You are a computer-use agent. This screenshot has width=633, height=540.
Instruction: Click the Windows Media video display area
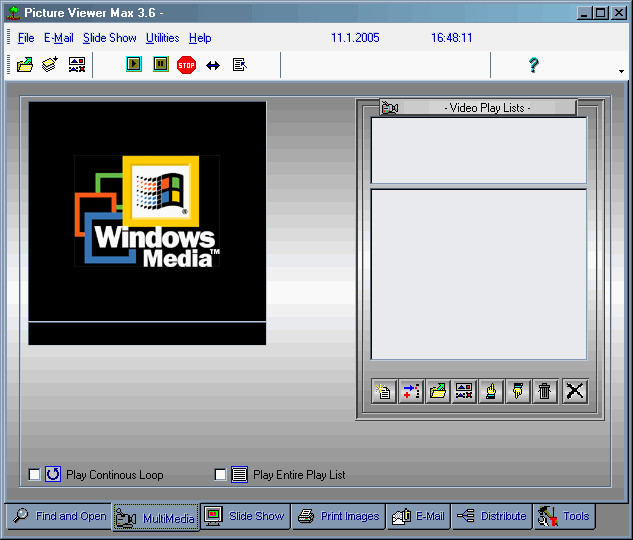pos(147,211)
